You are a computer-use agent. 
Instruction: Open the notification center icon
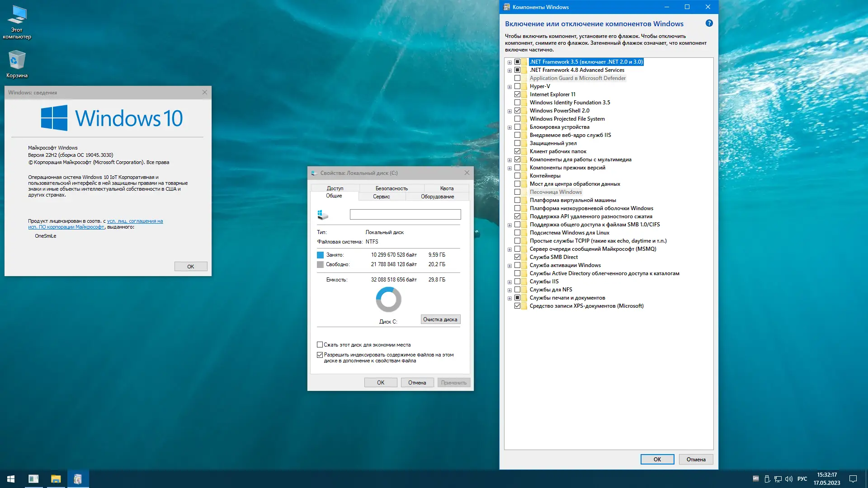click(x=853, y=479)
